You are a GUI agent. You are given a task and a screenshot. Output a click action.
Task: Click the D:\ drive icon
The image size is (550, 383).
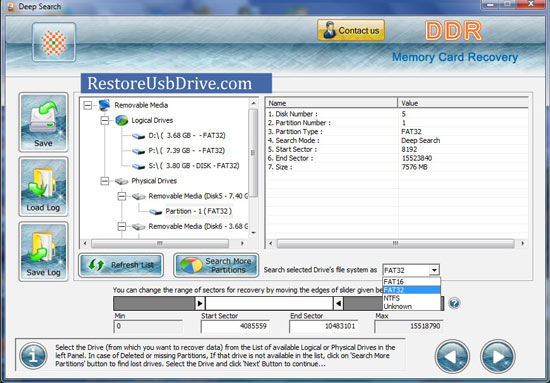[x=138, y=136]
